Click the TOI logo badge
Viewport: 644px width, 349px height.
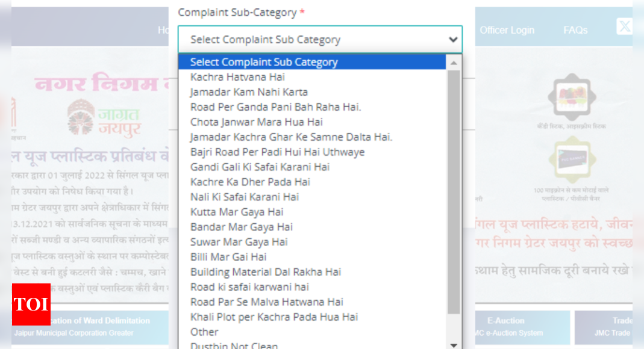click(x=31, y=304)
